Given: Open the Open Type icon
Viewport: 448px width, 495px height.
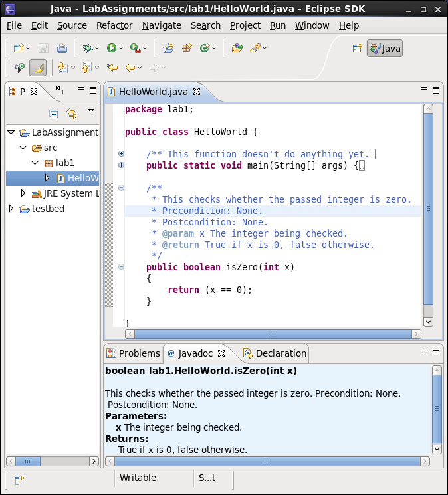Looking at the screenshot, I should [237, 48].
